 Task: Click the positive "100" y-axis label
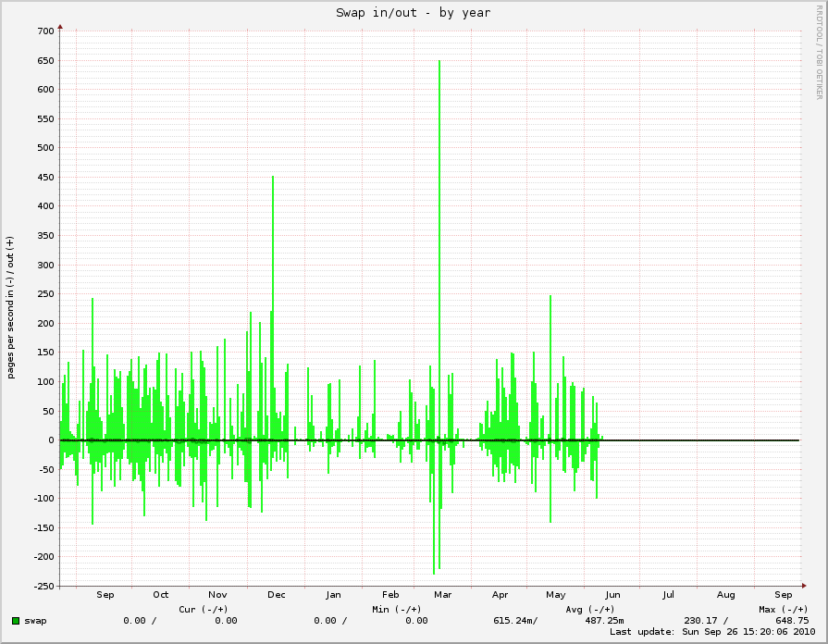point(46,381)
